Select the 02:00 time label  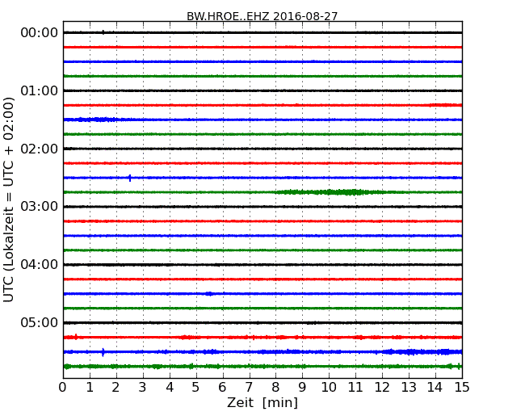click(x=40, y=149)
